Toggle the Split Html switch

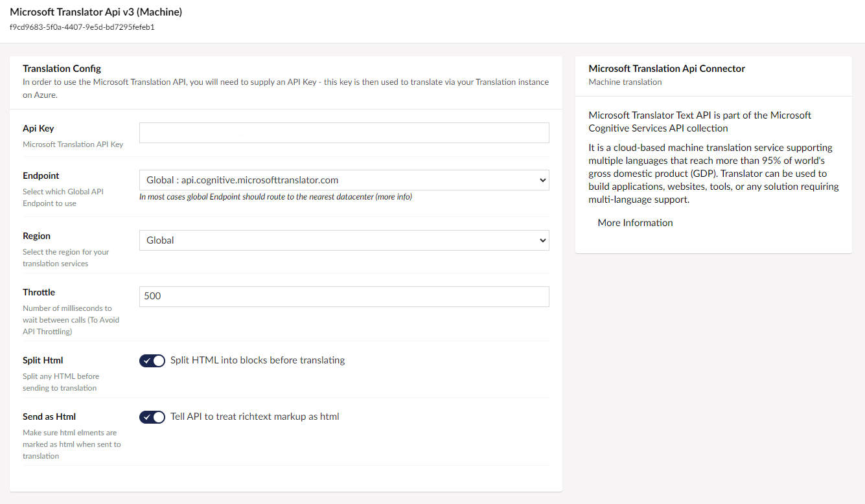[x=152, y=361]
